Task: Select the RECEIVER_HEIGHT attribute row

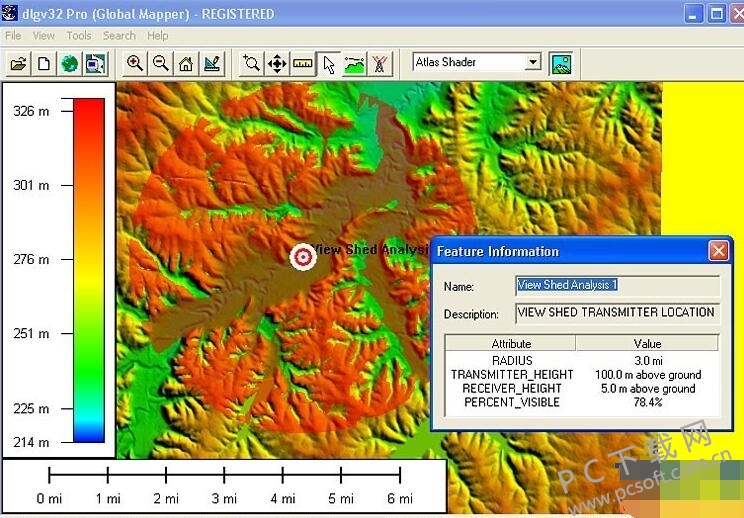Action: [x=582, y=388]
